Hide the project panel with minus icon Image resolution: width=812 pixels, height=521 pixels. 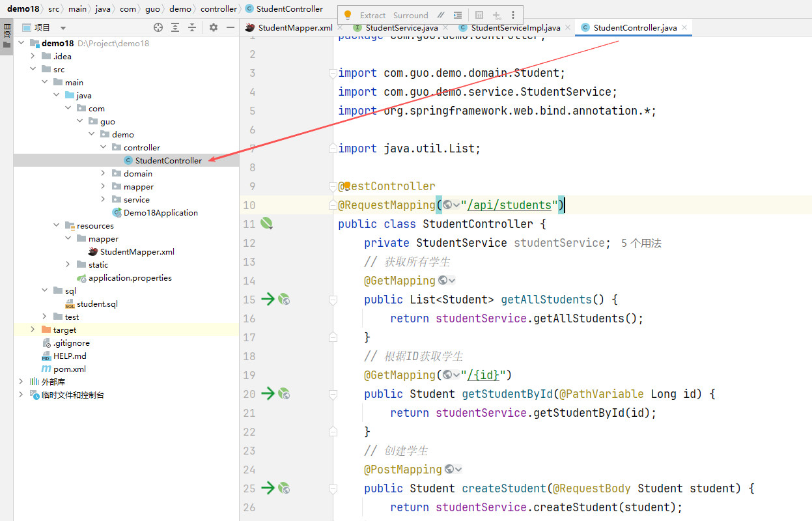pyautogui.click(x=230, y=27)
